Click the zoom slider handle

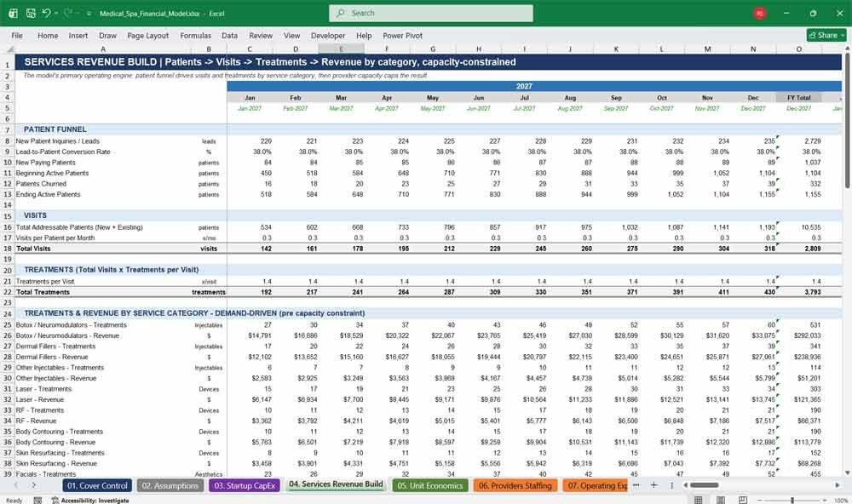pyautogui.click(x=792, y=500)
